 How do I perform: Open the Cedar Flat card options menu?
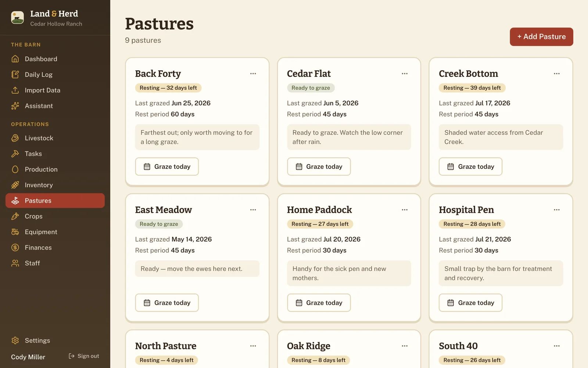405,74
